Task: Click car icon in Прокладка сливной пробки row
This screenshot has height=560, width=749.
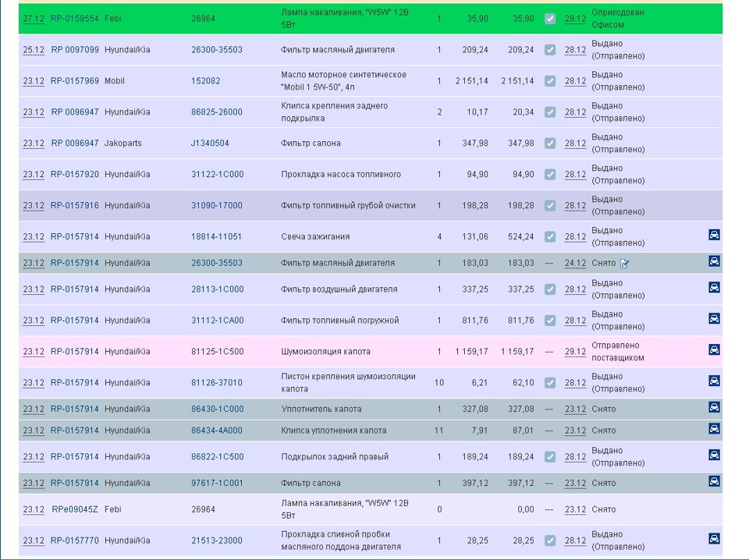Action: tap(714, 539)
